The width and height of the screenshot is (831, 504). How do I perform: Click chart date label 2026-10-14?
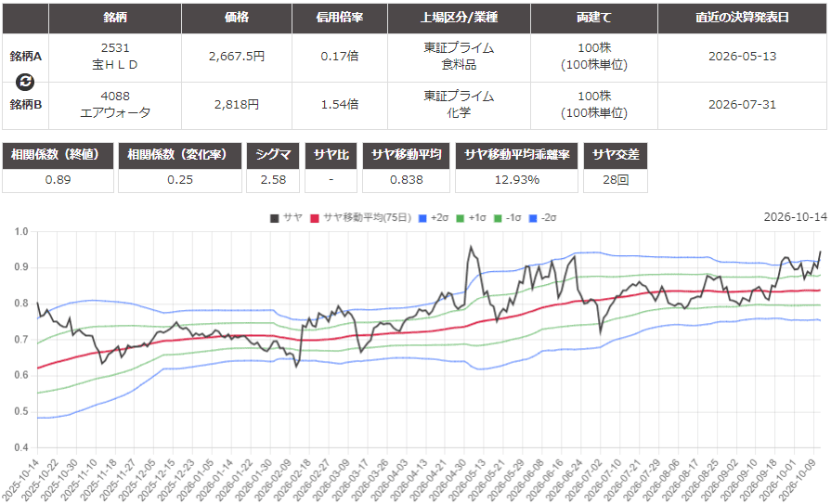pyautogui.click(x=795, y=217)
